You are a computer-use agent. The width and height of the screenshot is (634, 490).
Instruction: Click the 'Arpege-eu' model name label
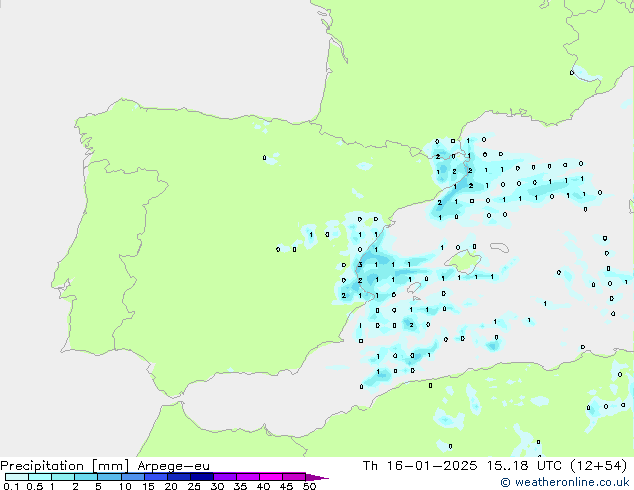173,466
